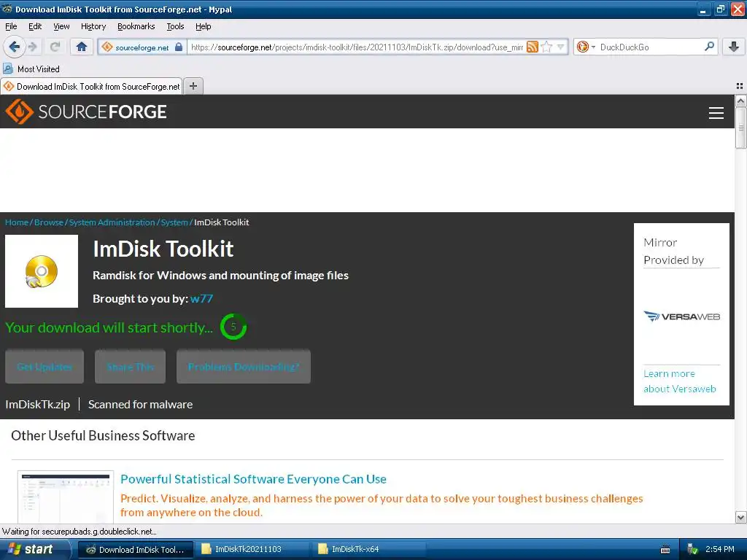The height and width of the screenshot is (560, 747).
Task: Click the Download ImDisk Tool... taskbar button
Action: tap(135, 550)
